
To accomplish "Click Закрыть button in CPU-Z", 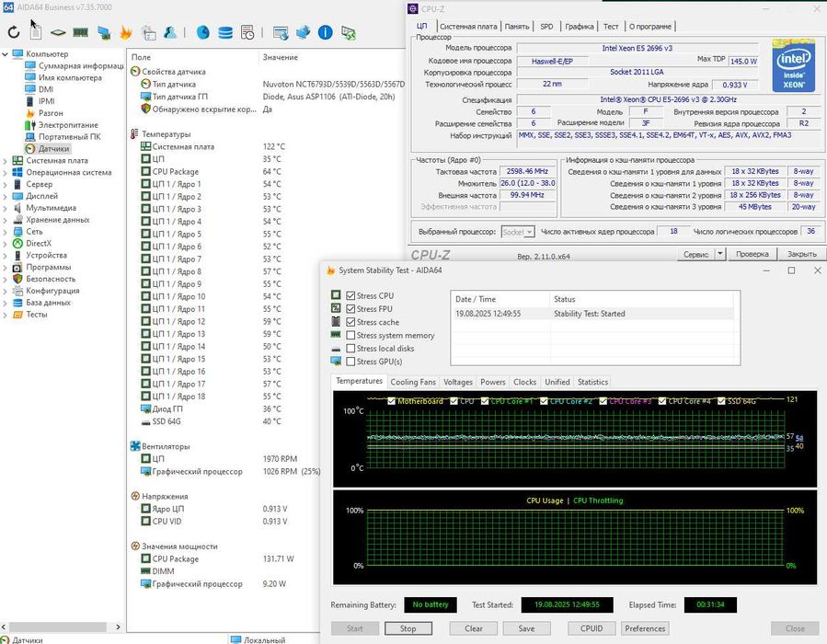I will (x=801, y=254).
